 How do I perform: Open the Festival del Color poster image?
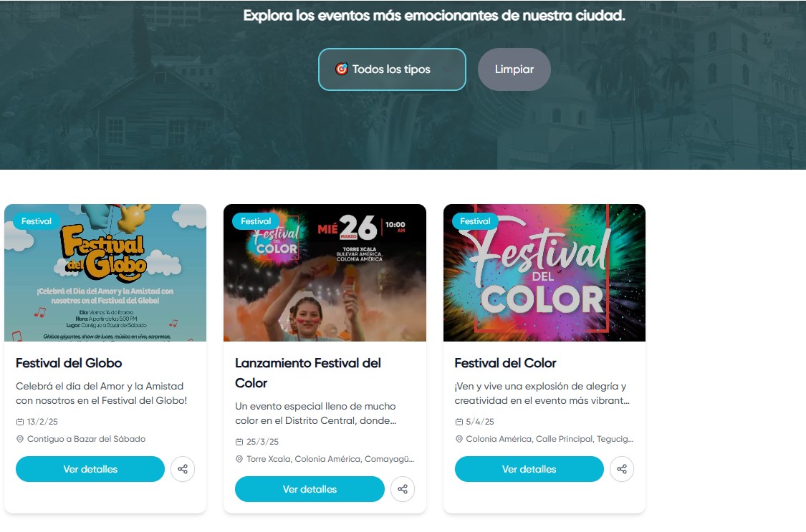[544, 273]
